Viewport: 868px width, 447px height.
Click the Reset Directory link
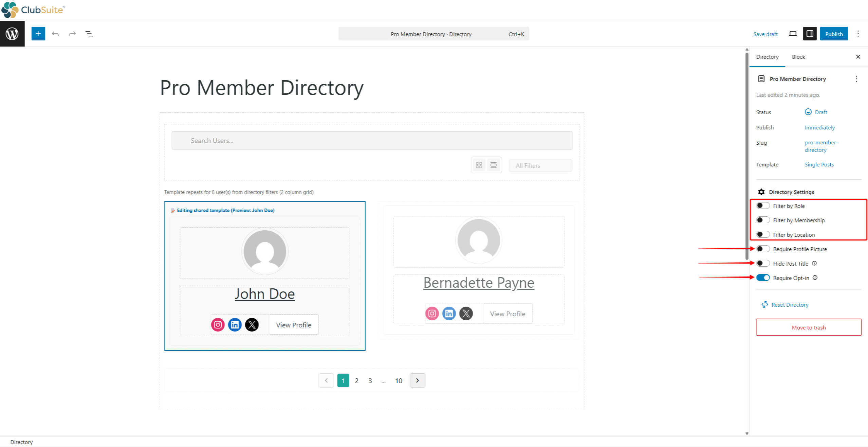click(x=789, y=304)
